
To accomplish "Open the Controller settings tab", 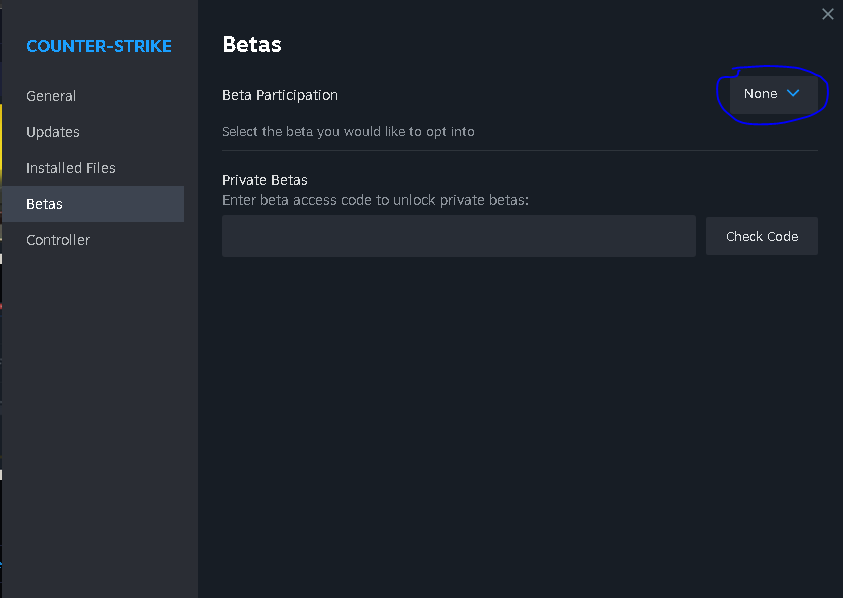I will (58, 240).
